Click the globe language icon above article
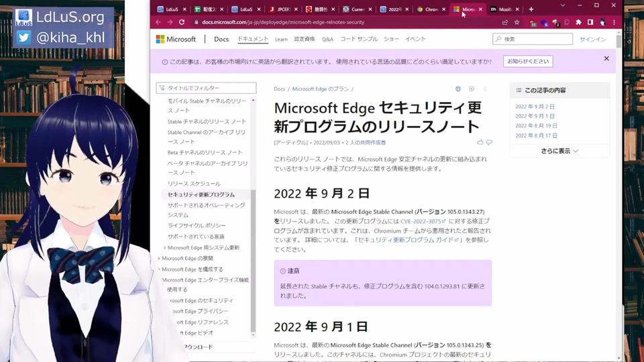Viewport: 644px width, 362px height. 458,88
